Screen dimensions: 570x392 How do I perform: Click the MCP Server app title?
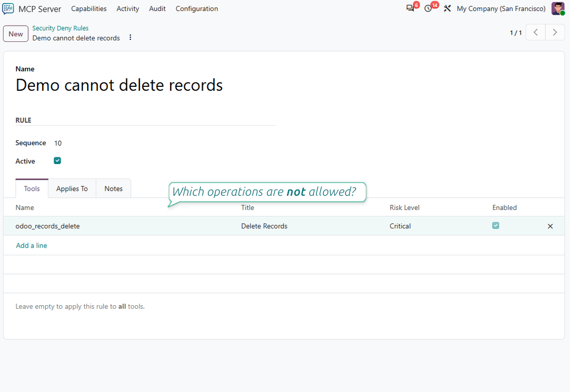point(40,9)
